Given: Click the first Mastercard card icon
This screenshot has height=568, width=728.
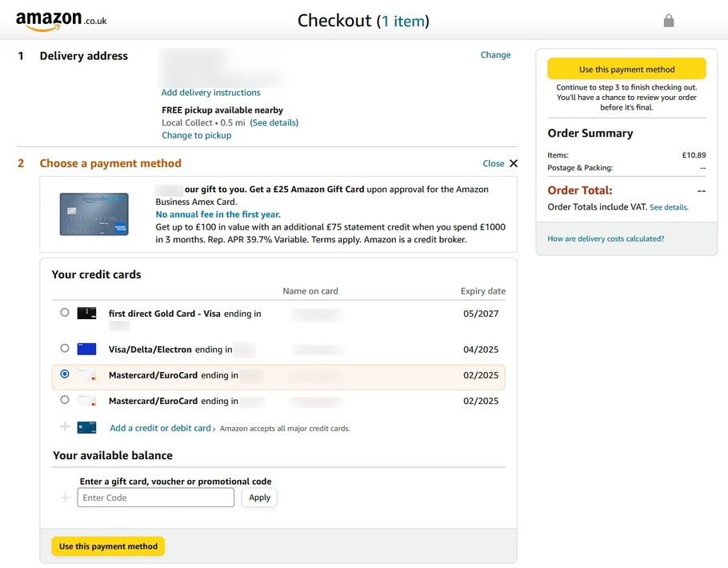Looking at the screenshot, I should pyautogui.click(x=87, y=374).
